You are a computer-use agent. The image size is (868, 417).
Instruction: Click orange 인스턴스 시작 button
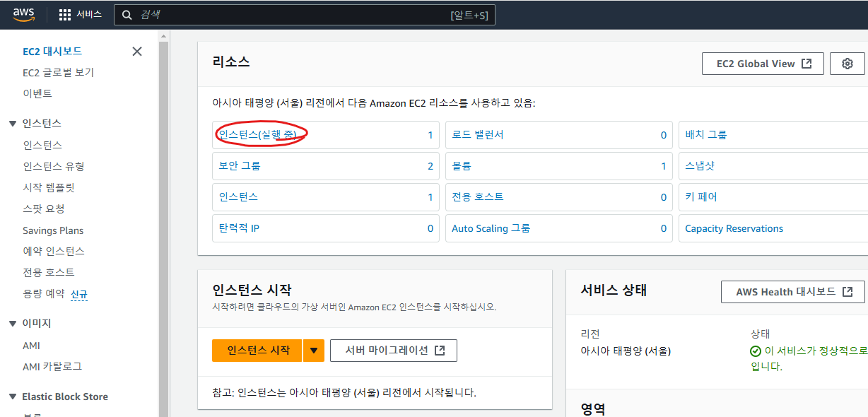pos(257,351)
